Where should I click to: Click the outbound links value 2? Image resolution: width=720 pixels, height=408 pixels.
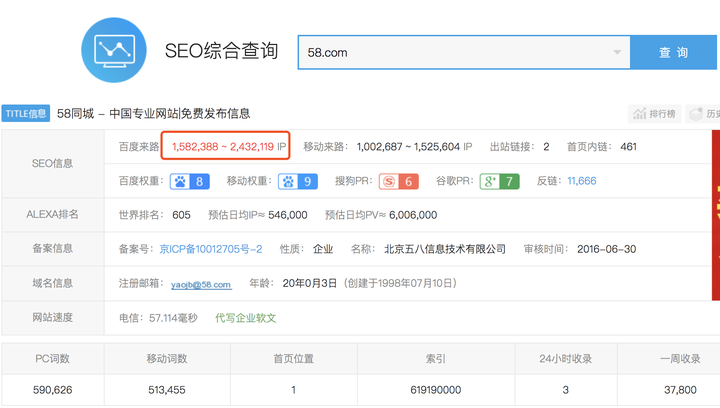(546, 146)
